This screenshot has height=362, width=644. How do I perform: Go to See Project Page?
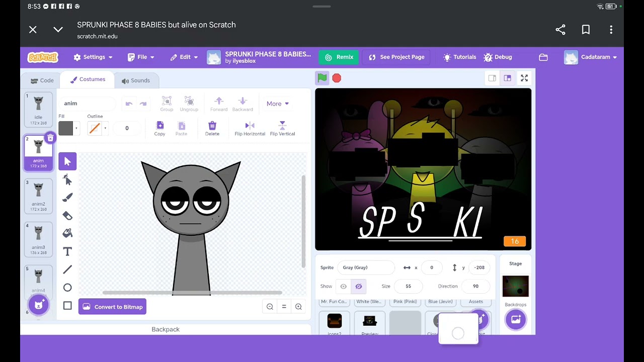pyautogui.click(x=396, y=57)
